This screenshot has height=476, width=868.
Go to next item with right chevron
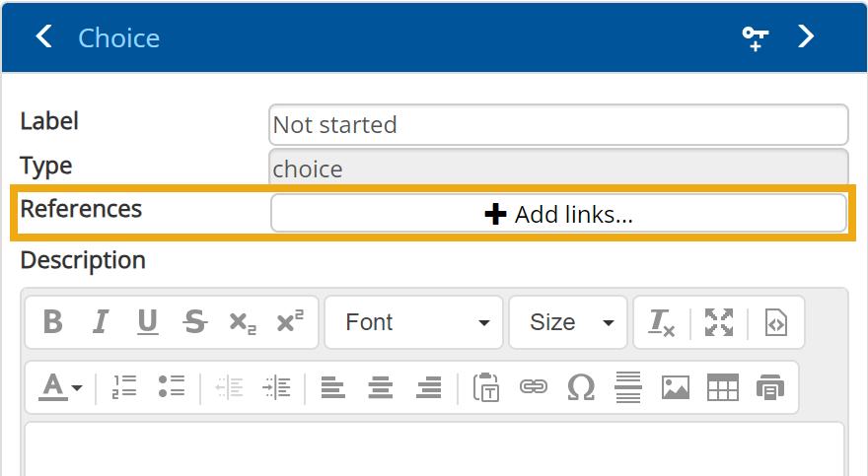click(x=806, y=37)
